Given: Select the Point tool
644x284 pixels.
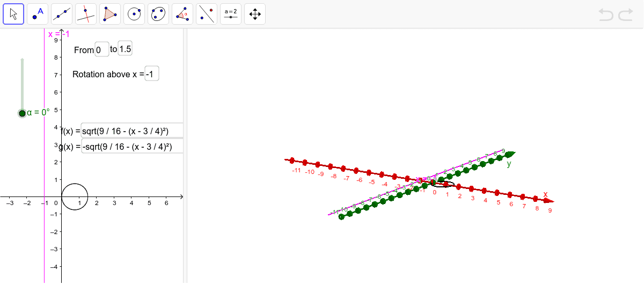Looking at the screenshot, I should [38, 14].
